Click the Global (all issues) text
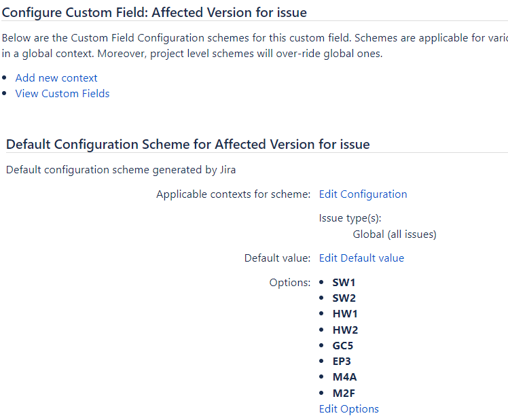The width and height of the screenshot is (508, 420). pos(394,235)
